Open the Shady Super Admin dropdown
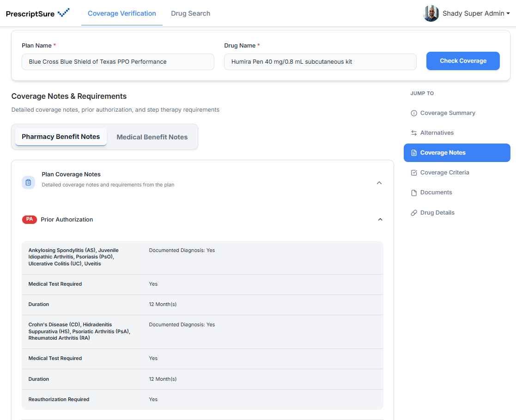This screenshot has height=420, width=516. click(476, 13)
